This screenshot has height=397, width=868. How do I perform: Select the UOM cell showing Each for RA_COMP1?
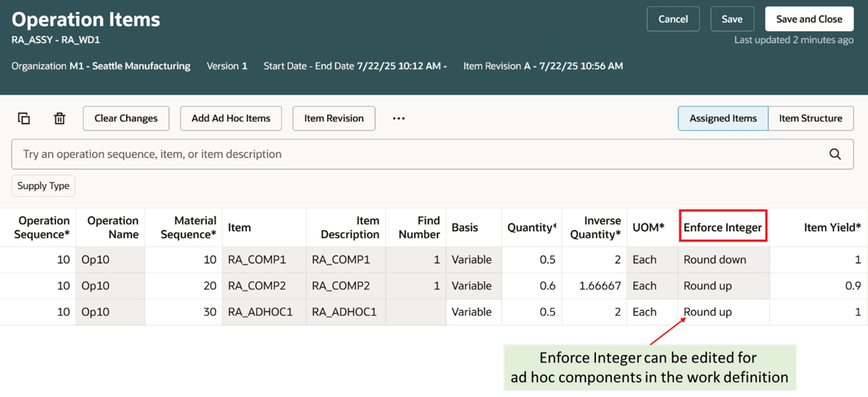[x=643, y=259]
